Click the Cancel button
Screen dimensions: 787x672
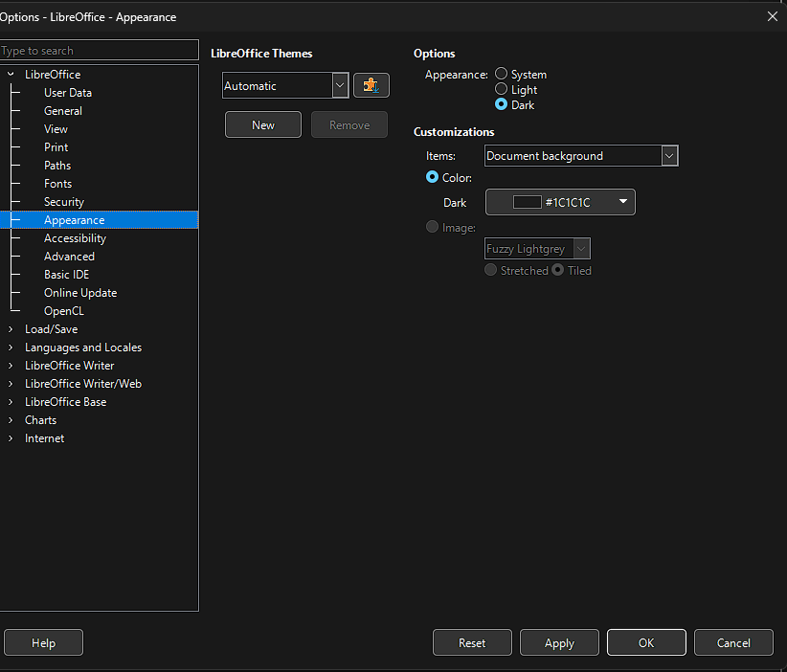(733, 642)
